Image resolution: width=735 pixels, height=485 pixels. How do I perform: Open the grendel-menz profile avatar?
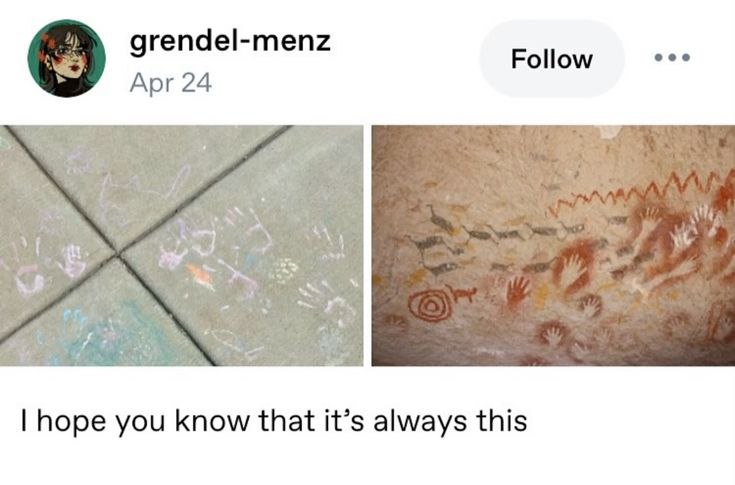tap(67, 58)
